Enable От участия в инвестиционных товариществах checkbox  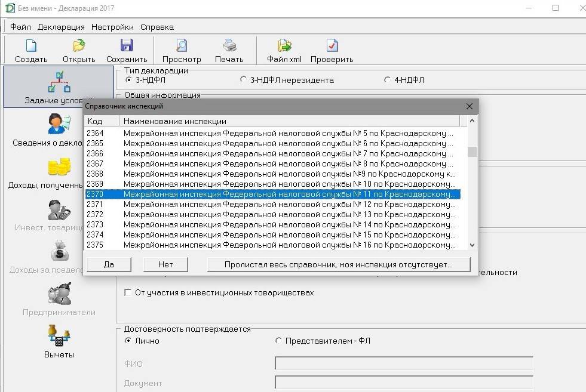coord(128,293)
